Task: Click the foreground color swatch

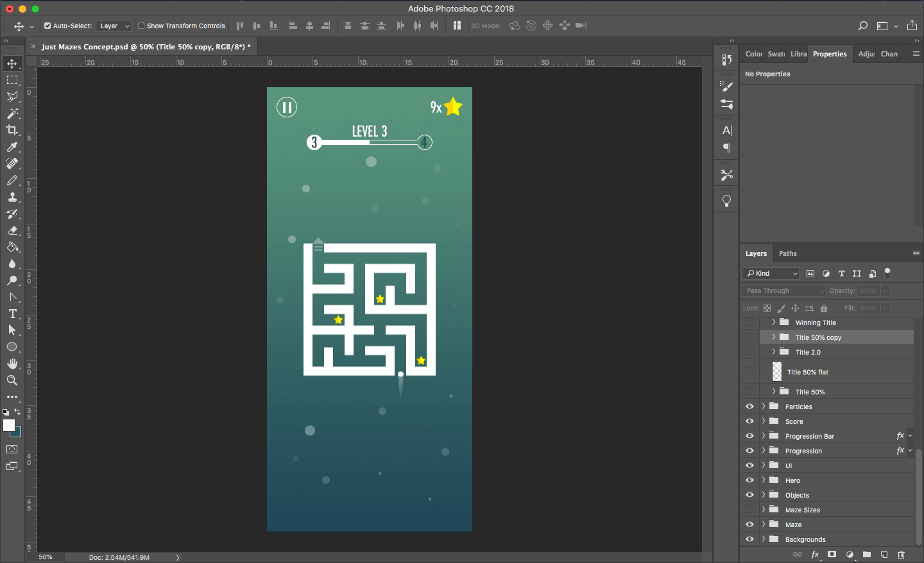Action: click(x=8, y=425)
